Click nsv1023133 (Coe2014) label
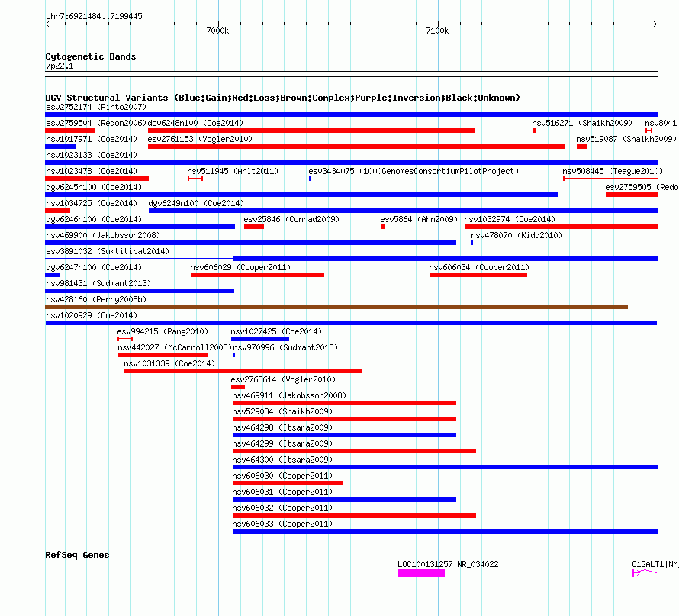 pyautogui.click(x=92, y=155)
